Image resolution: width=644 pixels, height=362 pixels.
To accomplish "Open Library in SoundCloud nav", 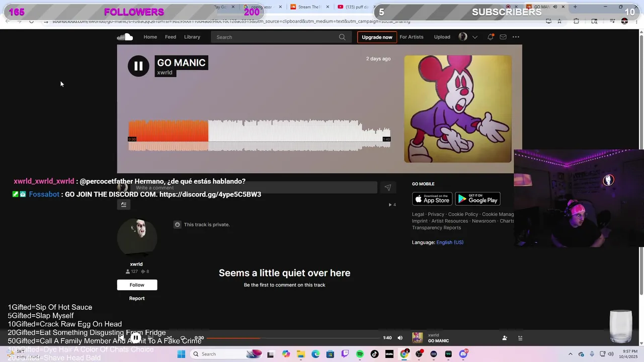I will pyautogui.click(x=192, y=37).
